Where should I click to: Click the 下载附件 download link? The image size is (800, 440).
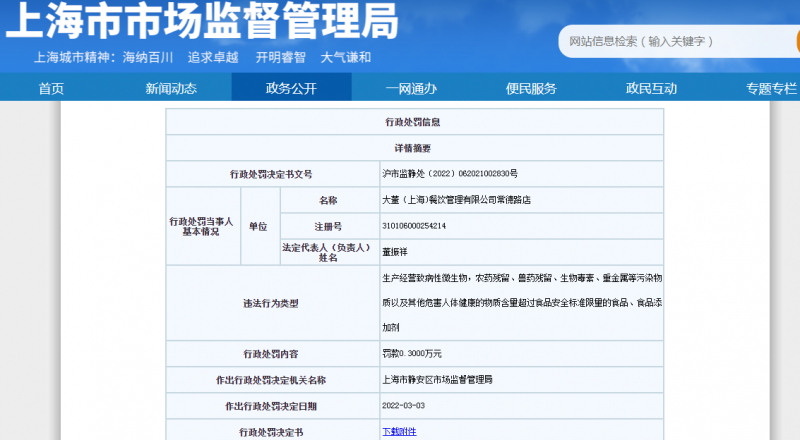click(399, 432)
